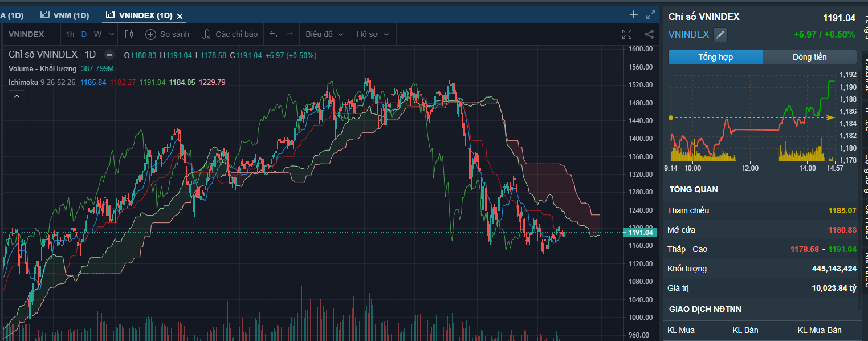The width and height of the screenshot is (868, 341).
Task: Hide the VNINDEX series using minus toggle
Action: [109, 55]
